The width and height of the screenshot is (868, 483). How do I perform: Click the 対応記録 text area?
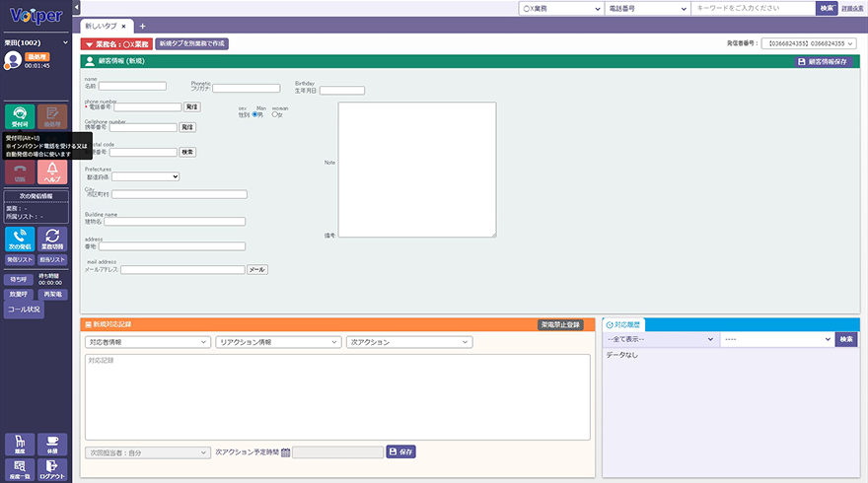coord(337,397)
